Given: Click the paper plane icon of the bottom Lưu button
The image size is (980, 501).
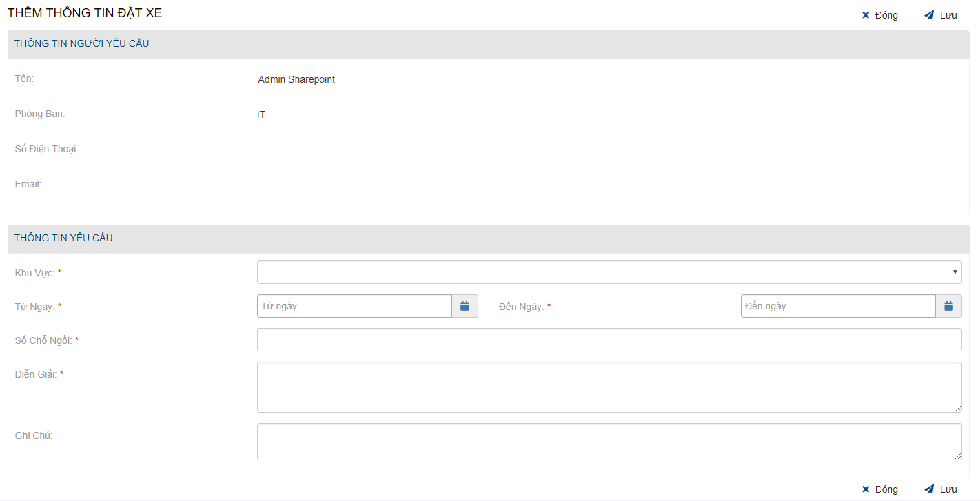Looking at the screenshot, I should (x=929, y=489).
